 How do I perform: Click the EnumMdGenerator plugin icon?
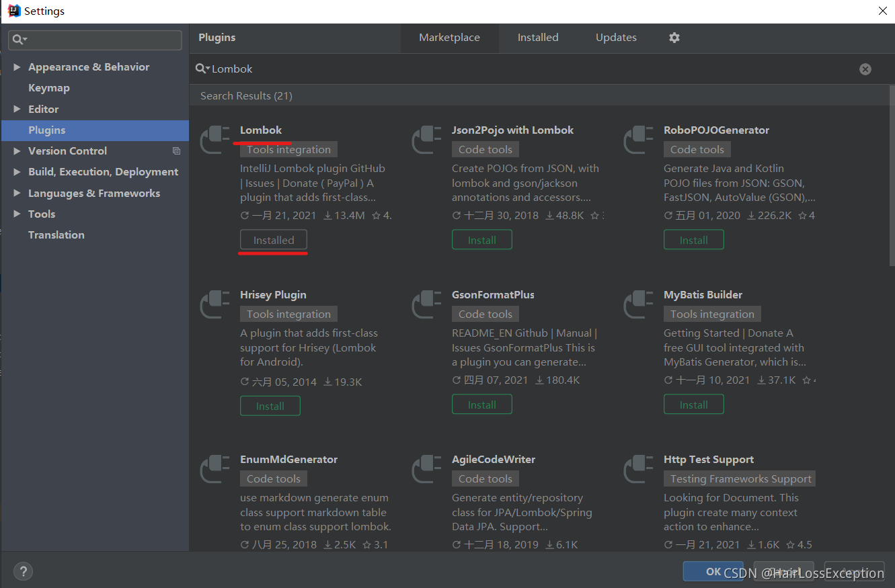215,469
